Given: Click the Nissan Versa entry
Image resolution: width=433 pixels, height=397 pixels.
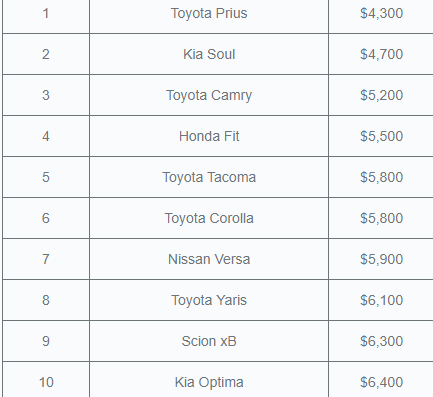Looking at the screenshot, I should 209,259.
